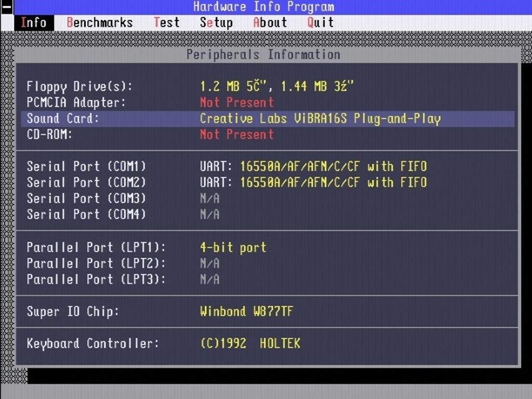Click the Super IO Chip label
532x399 pixels.
tap(73, 312)
